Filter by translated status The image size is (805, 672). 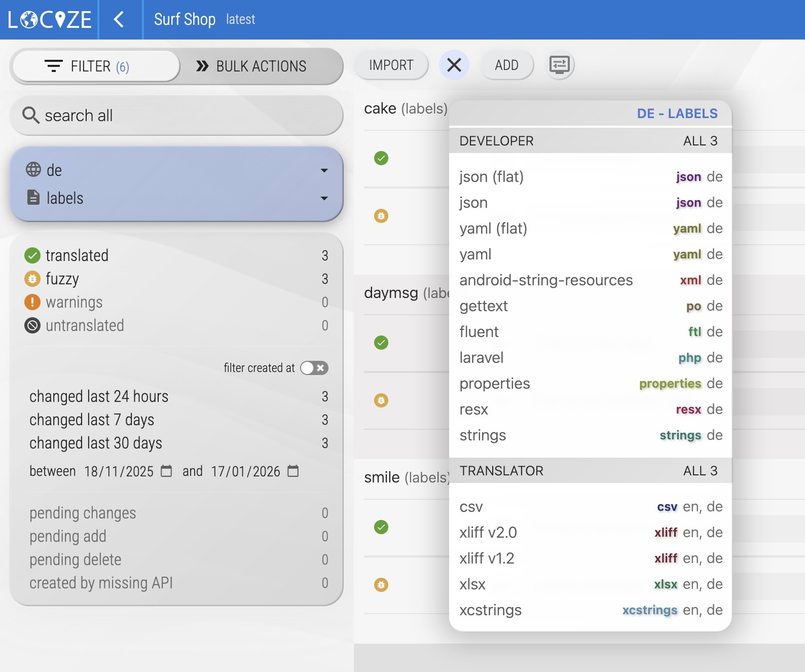tap(77, 255)
